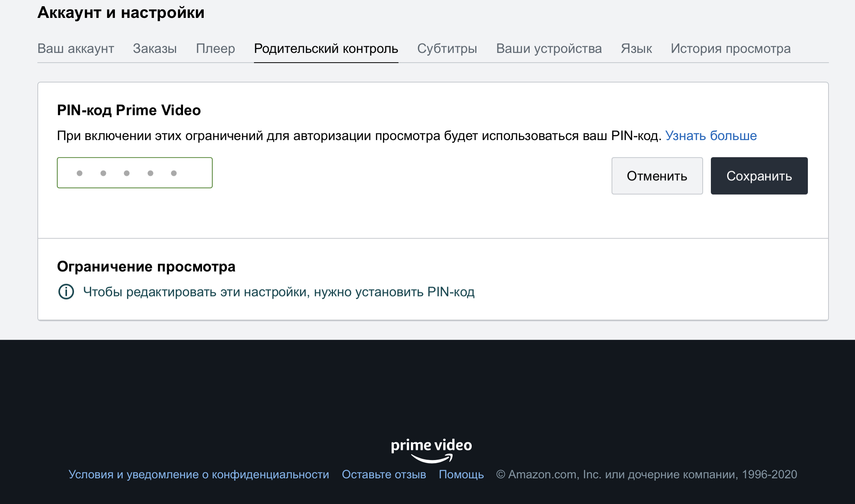Click the prime video footer logo
This screenshot has height=504, width=855.
(431, 450)
